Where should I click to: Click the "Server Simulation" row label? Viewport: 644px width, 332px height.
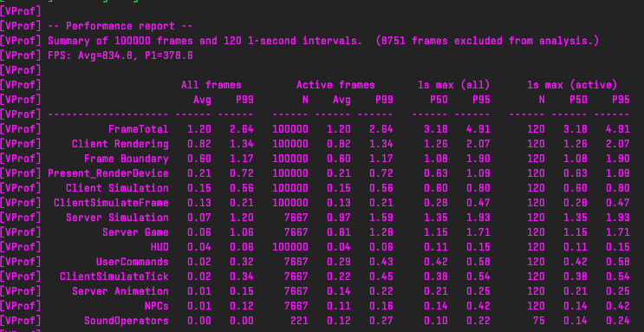coord(118,218)
